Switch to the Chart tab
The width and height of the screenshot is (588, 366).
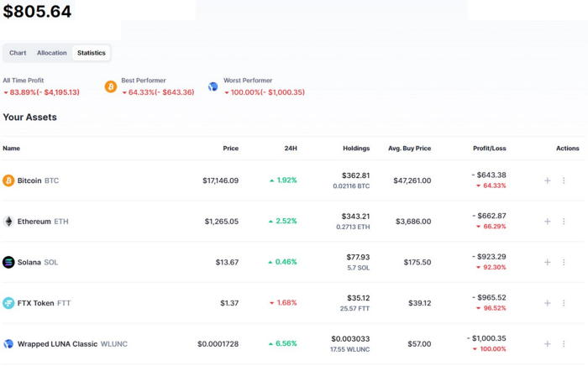(x=18, y=53)
